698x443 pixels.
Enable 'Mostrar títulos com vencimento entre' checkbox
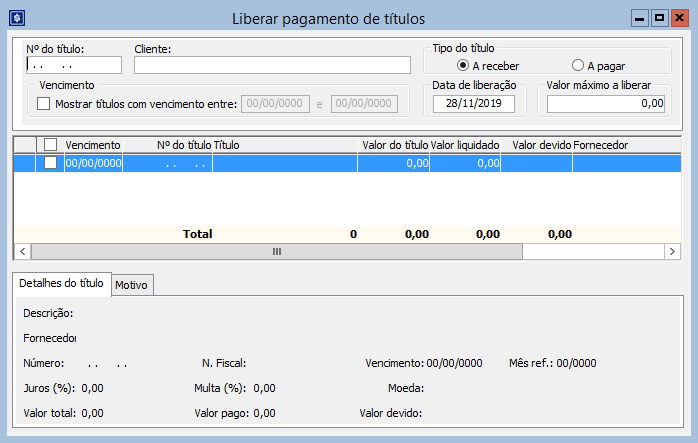(x=44, y=104)
